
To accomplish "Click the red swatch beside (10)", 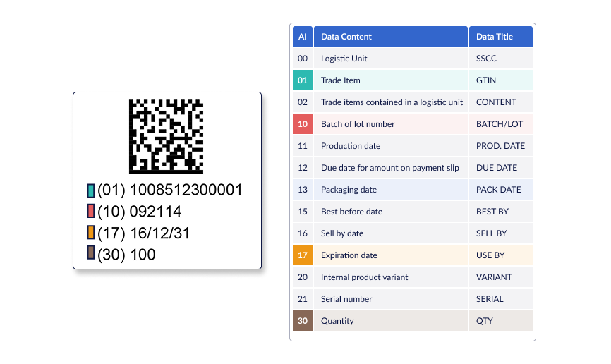I will [91, 211].
